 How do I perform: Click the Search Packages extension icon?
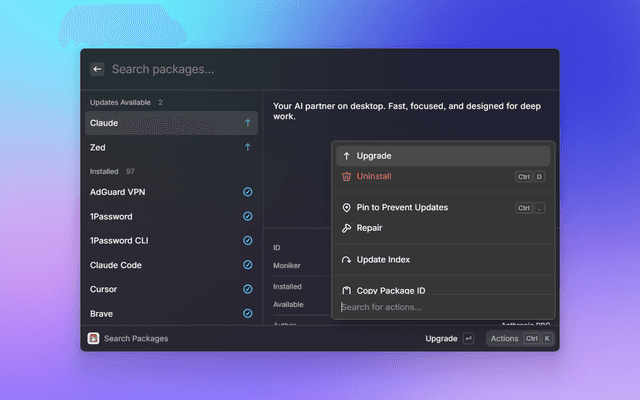(x=93, y=338)
